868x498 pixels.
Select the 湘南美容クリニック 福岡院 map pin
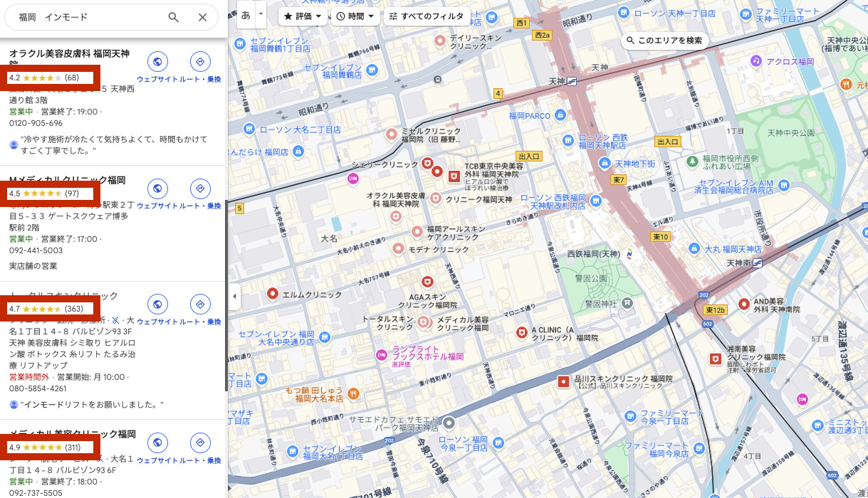pos(716,359)
